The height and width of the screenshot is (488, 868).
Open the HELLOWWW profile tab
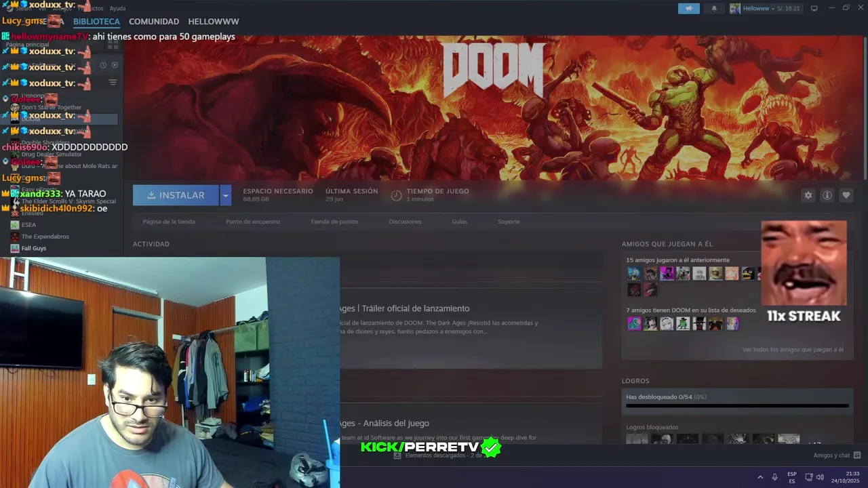(x=214, y=22)
